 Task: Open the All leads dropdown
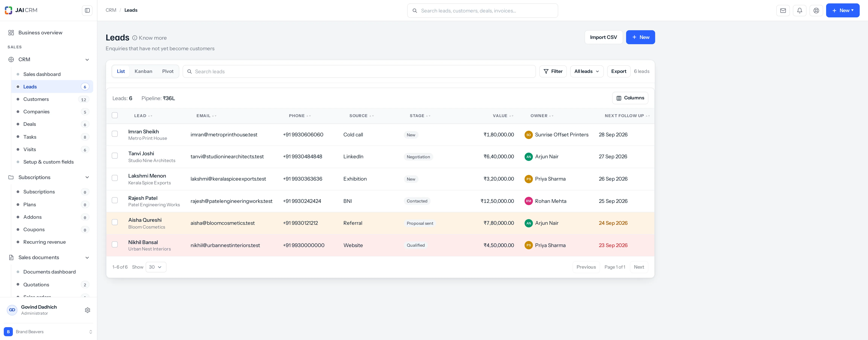(587, 72)
